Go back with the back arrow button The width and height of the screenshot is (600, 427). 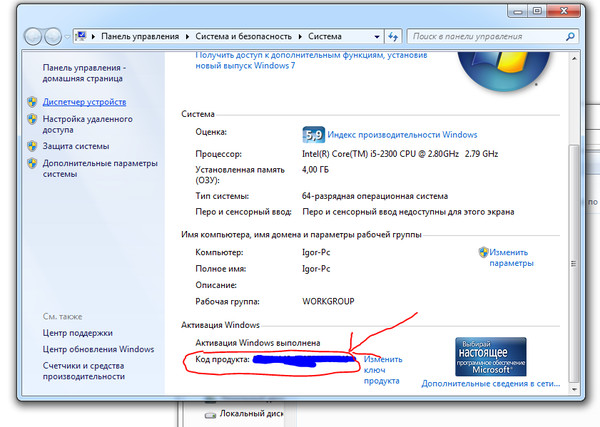[x=33, y=37]
